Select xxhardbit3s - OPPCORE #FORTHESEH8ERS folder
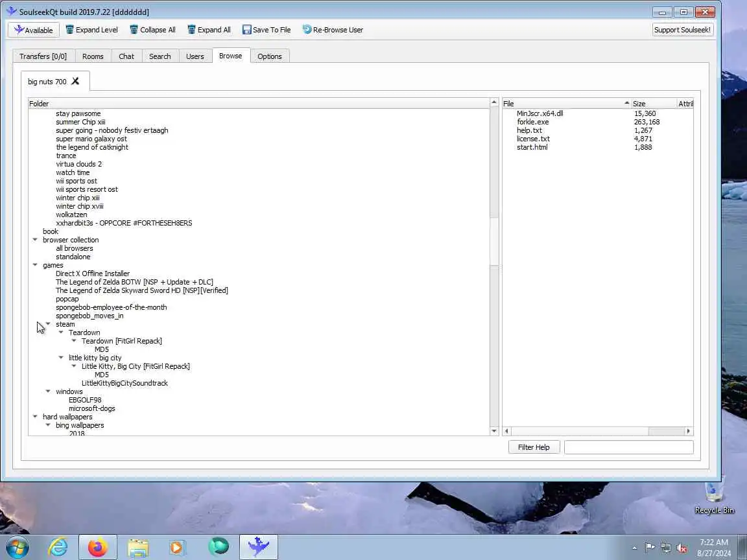 point(124,223)
